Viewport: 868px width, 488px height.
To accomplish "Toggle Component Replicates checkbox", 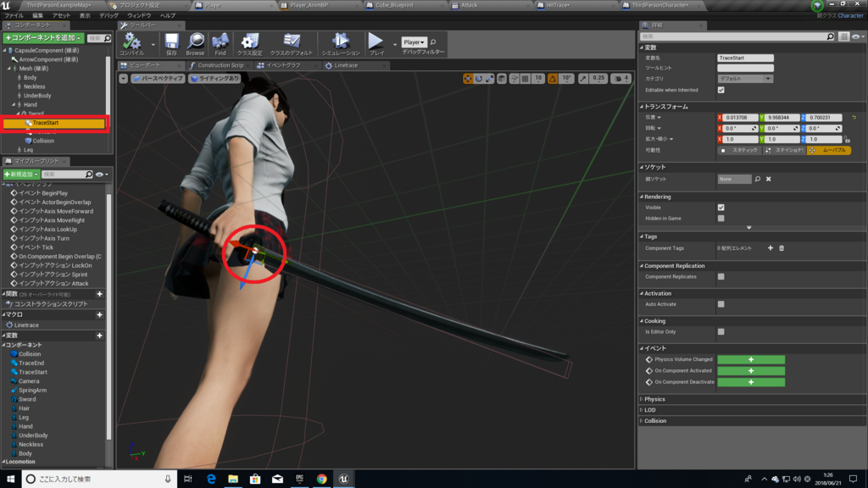I will (721, 277).
